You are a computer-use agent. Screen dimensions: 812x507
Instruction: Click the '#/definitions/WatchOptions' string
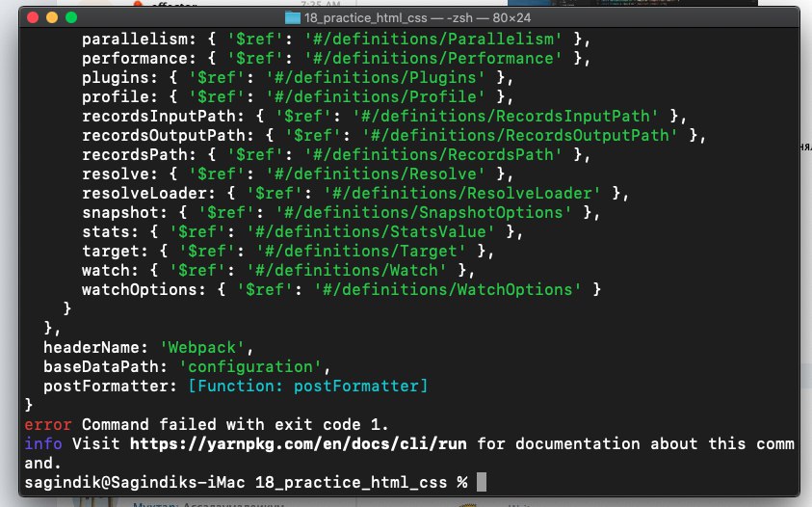pyautogui.click(x=448, y=290)
